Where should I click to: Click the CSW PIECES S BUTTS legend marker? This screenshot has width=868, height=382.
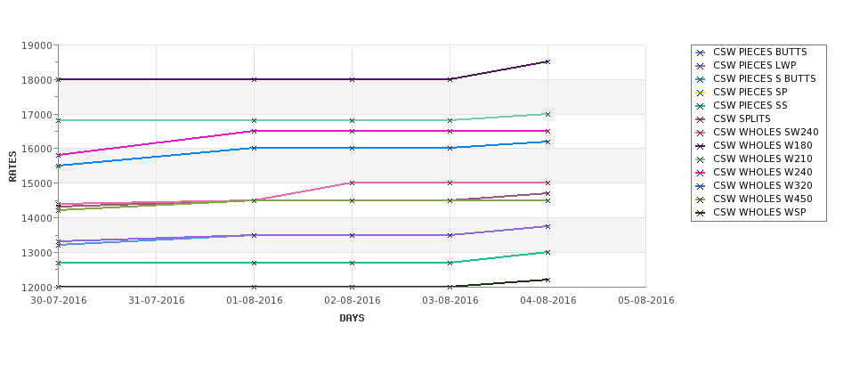701,79
